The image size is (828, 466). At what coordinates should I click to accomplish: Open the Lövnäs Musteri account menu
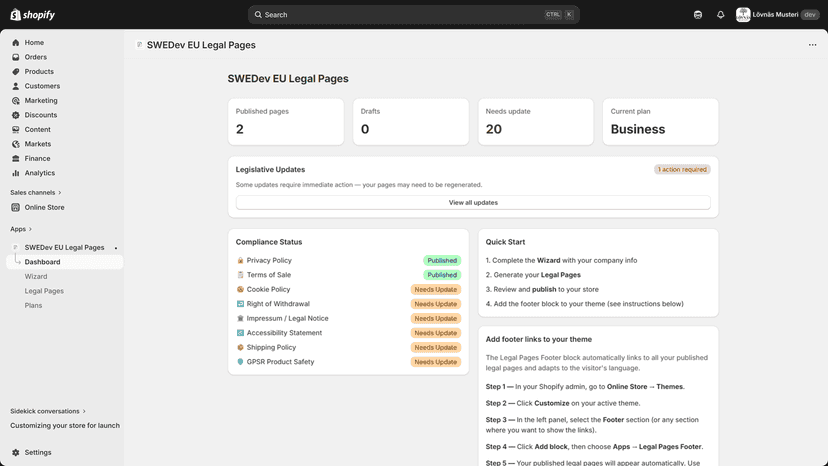click(x=777, y=15)
